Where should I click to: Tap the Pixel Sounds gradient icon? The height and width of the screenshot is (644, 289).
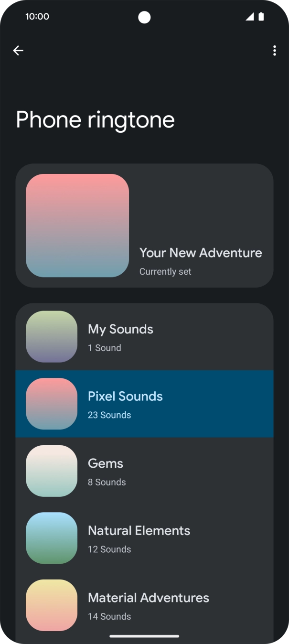click(x=51, y=404)
